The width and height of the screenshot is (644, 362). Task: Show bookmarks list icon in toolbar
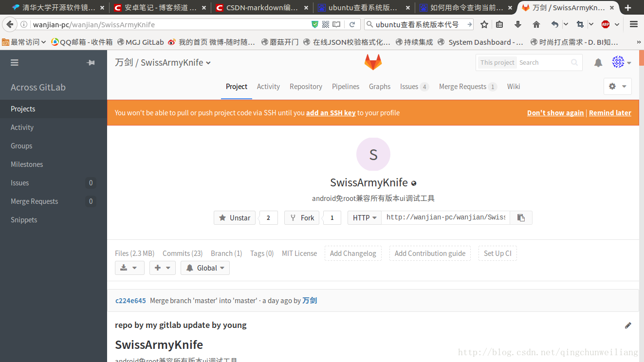pos(500,24)
